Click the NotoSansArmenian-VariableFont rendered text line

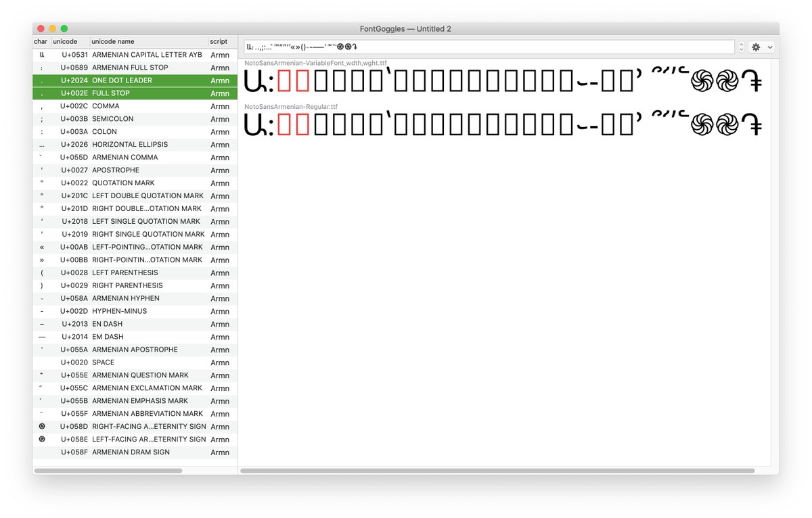(503, 82)
